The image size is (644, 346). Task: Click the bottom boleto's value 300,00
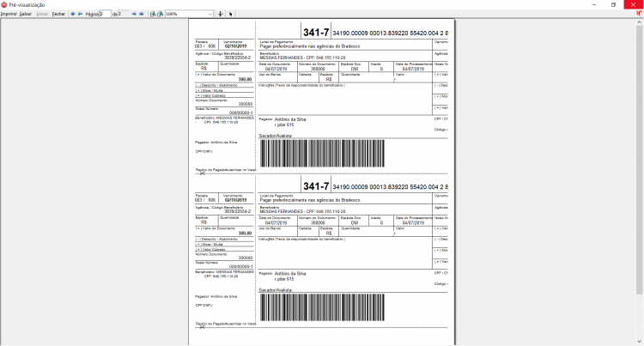point(246,234)
